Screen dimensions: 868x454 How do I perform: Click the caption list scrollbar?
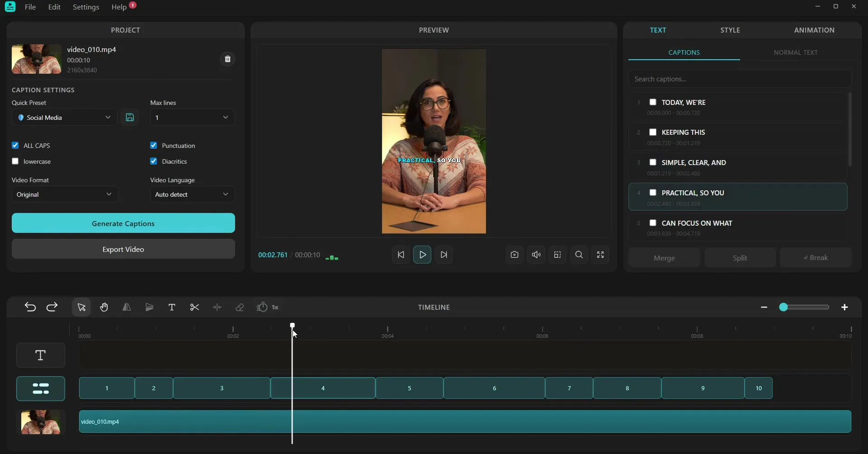click(850, 130)
